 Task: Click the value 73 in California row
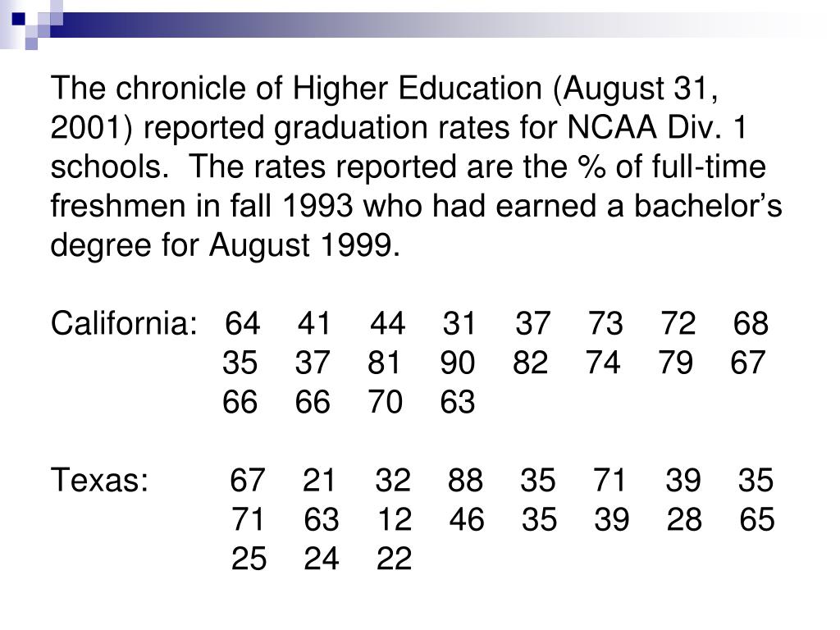tap(605, 323)
